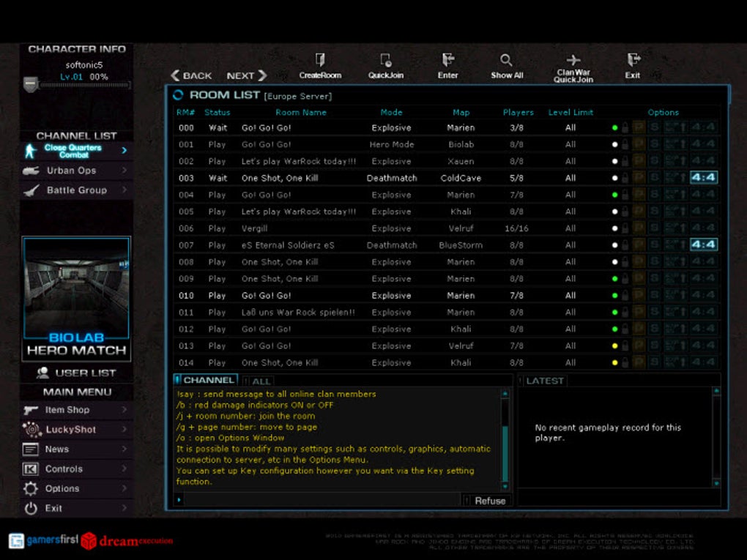
Task: Open Controls via its arrow
Action: (x=124, y=468)
